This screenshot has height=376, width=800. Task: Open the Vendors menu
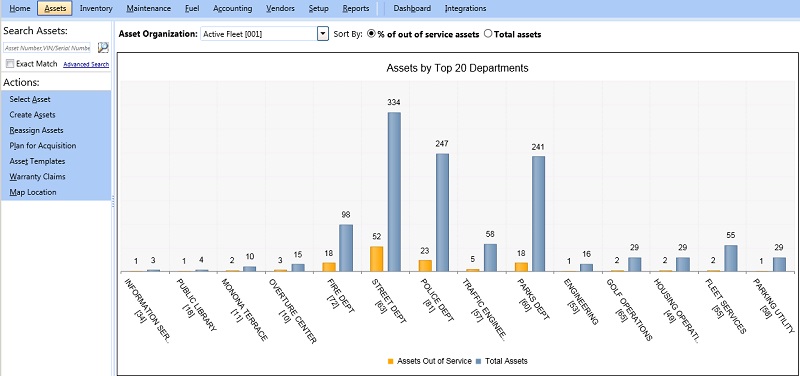(280, 8)
